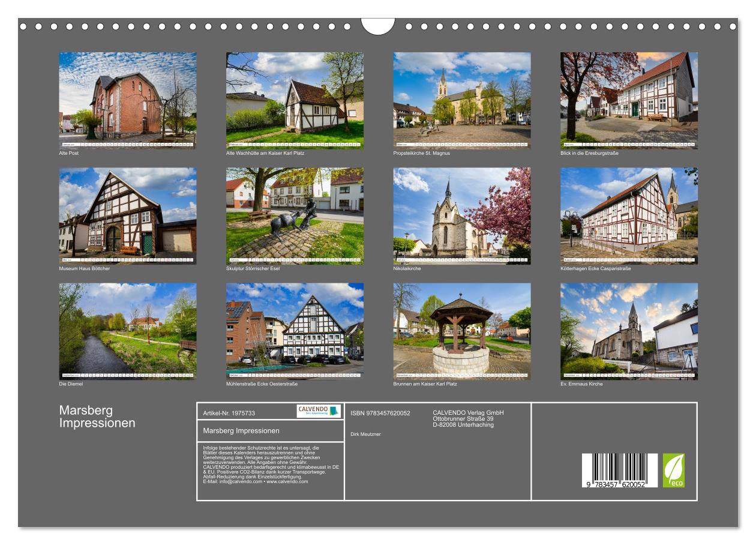Click the 'Nikolaikirche' caption text
The width and height of the screenshot is (756, 545).
click(407, 268)
